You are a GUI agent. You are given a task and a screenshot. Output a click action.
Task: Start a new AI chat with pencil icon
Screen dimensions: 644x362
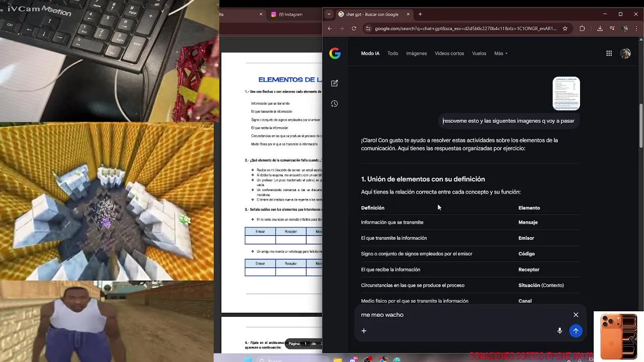(x=335, y=83)
